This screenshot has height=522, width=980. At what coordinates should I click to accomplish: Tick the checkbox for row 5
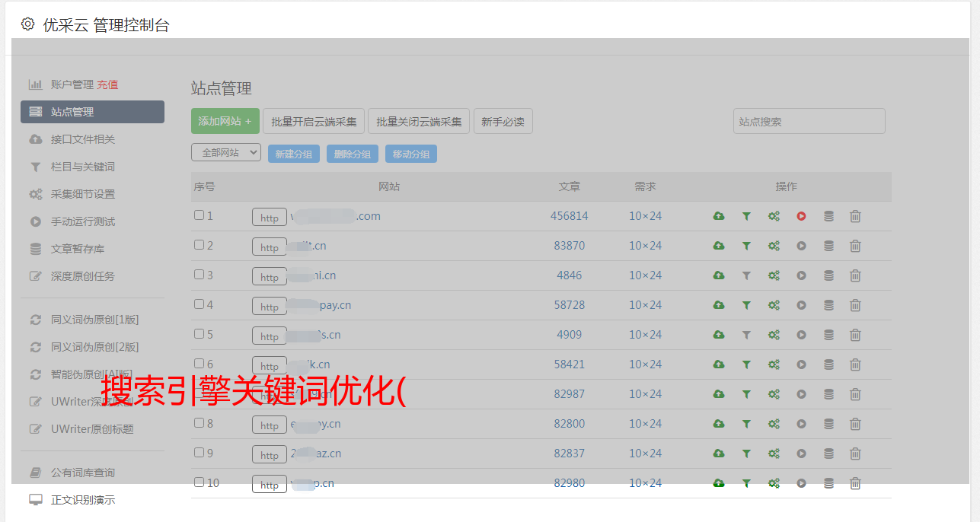tap(199, 334)
